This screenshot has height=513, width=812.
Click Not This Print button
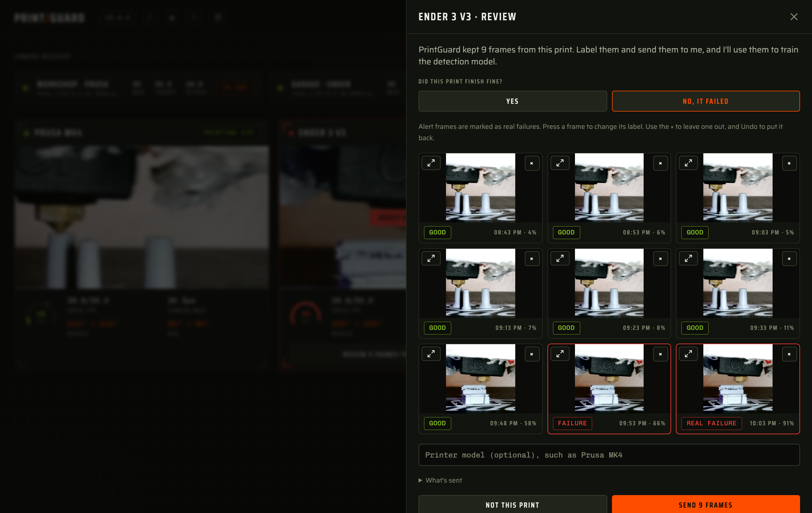pyautogui.click(x=513, y=504)
